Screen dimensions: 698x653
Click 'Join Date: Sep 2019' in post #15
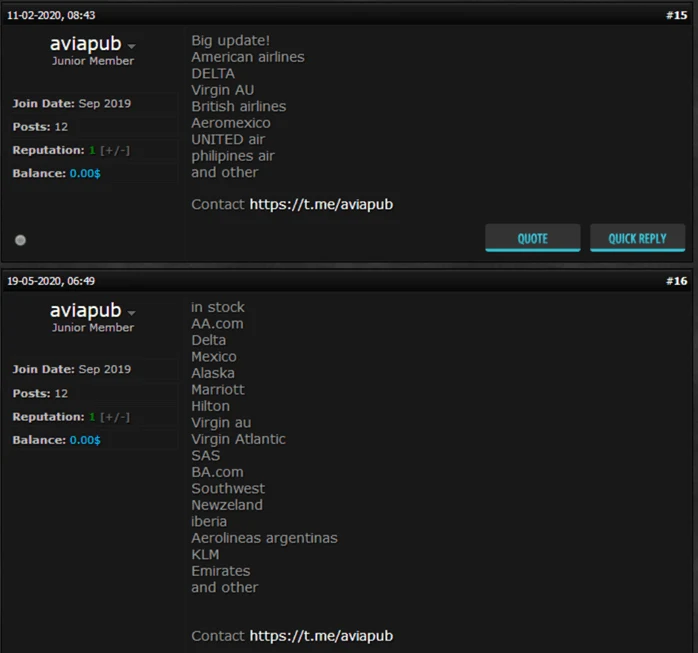(x=72, y=104)
